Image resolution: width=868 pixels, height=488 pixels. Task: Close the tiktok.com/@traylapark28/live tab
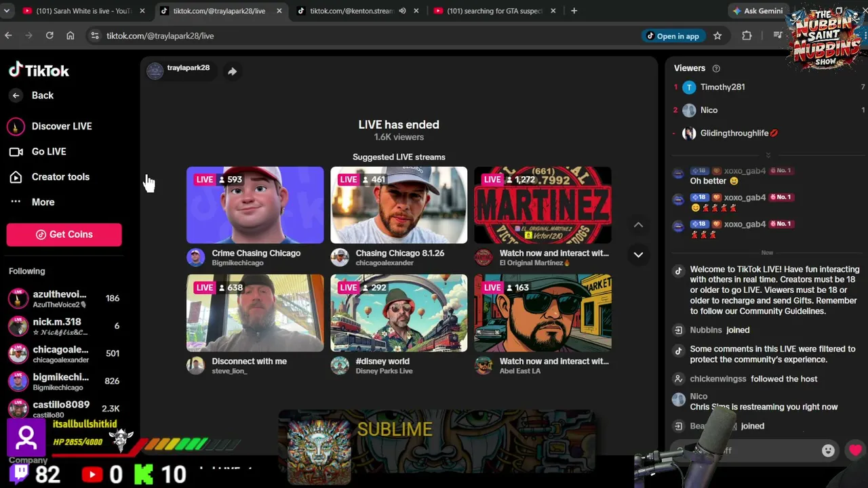279,11
